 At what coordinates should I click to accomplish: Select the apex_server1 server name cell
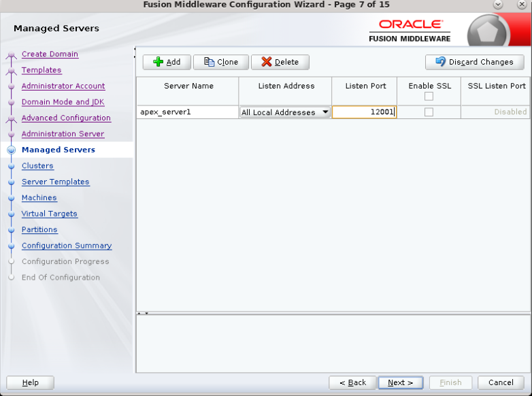[188, 112]
